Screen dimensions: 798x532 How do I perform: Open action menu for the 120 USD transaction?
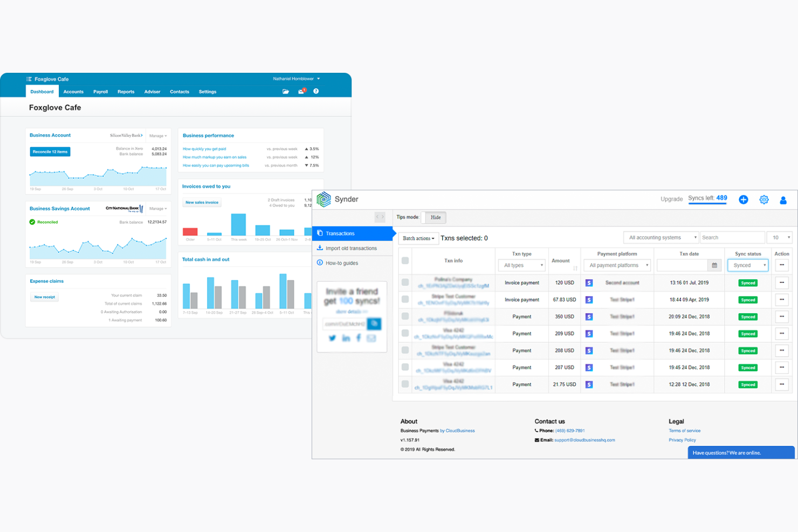782,282
